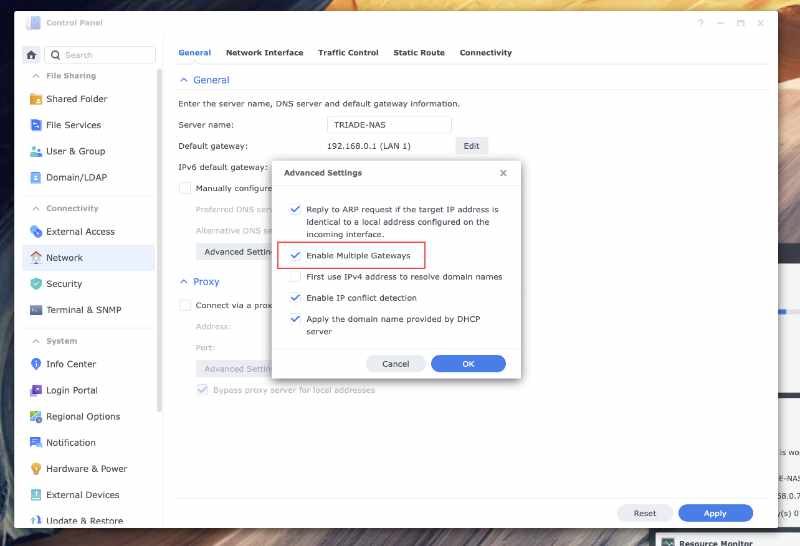Click default gateway value 192.168.0.1 (LAN 1)
Screen dimensions: 800x546
click(368, 146)
